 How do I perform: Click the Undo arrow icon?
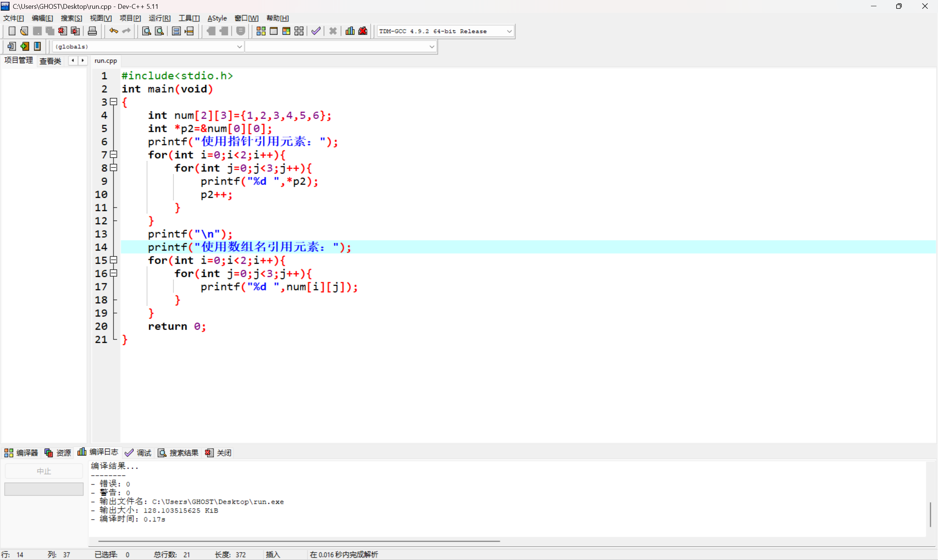pyautogui.click(x=113, y=31)
